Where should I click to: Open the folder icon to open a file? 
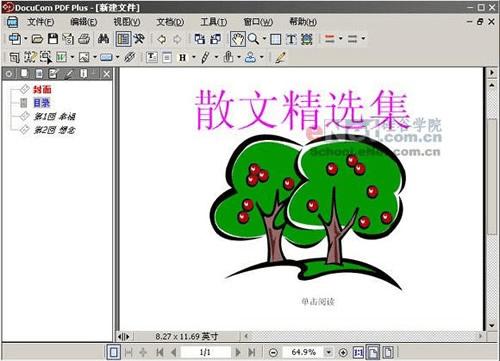click(x=37, y=39)
